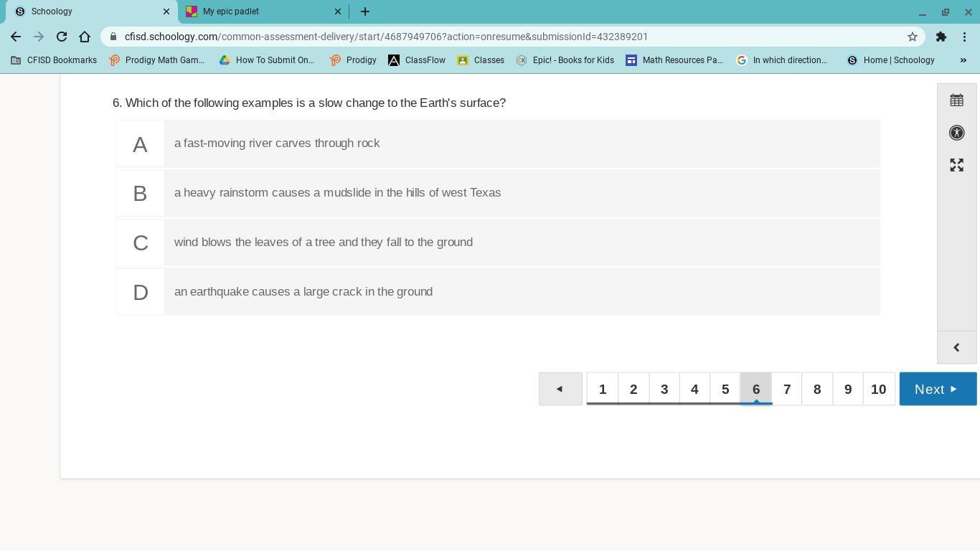Open a new browser tab
The height and width of the screenshot is (551, 980).
pyautogui.click(x=364, y=11)
